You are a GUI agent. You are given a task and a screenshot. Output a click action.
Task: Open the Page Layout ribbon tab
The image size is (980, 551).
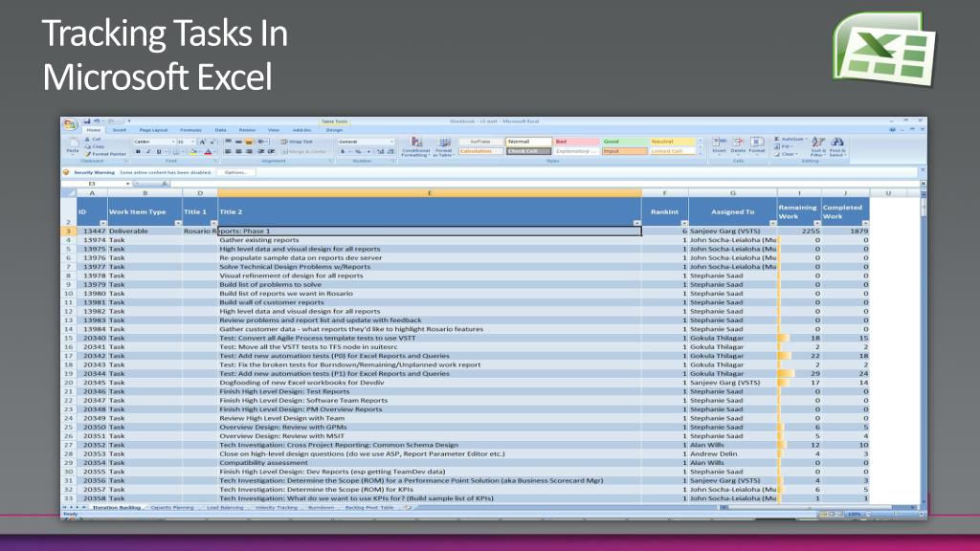[154, 130]
